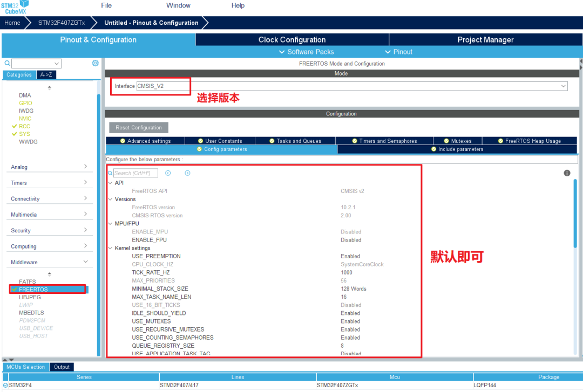Open the Interface CMSIS_V2 dropdown
583x392 pixels.
coord(352,86)
